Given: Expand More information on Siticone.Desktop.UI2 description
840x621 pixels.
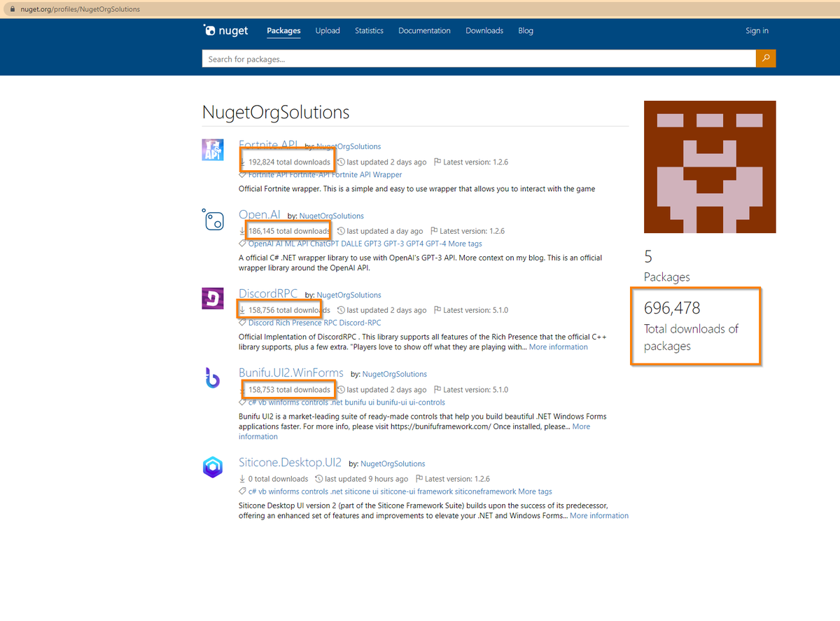Looking at the screenshot, I should coord(599,515).
